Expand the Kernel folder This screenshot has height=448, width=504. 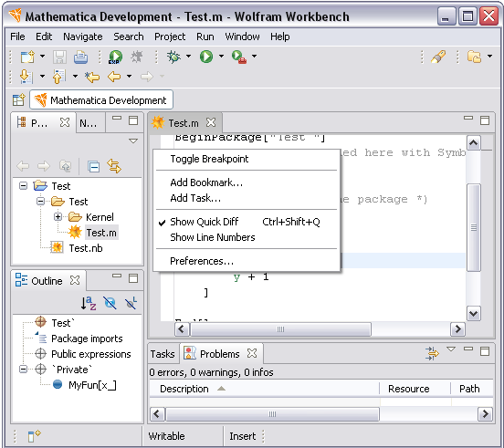(x=58, y=217)
